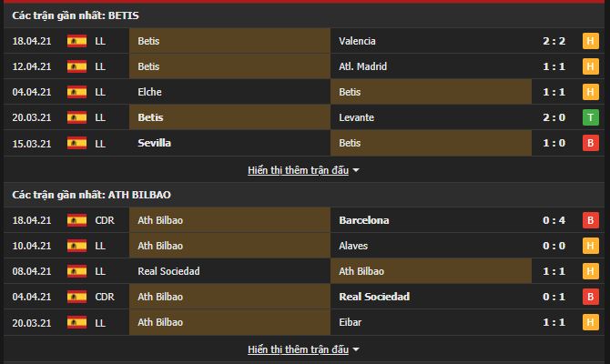Click the red B badge for Ath Bilbao–Barcelona
The image size is (610, 364).
pos(590,220)
